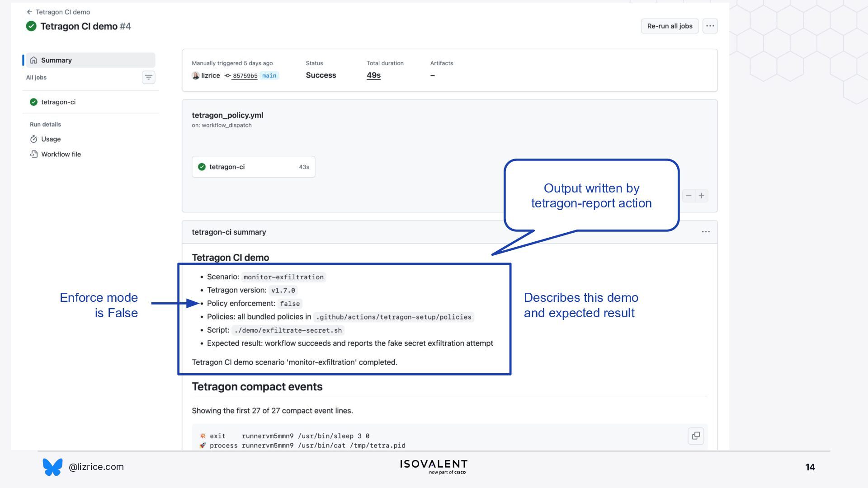Click the 'Tetragon compact events' heading
This screenshot has height=488, width=868.
(x=257, y=387)
